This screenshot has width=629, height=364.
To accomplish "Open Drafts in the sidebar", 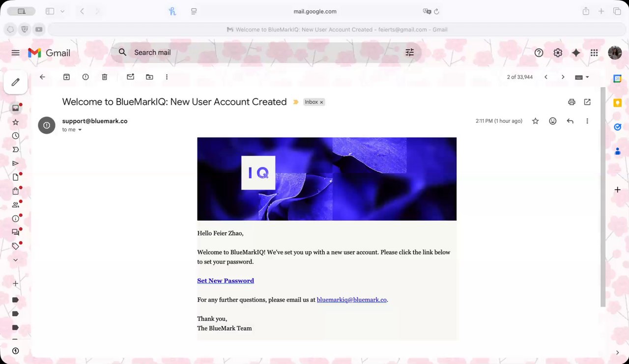I will pyautogui.click(x=16, y=177).
